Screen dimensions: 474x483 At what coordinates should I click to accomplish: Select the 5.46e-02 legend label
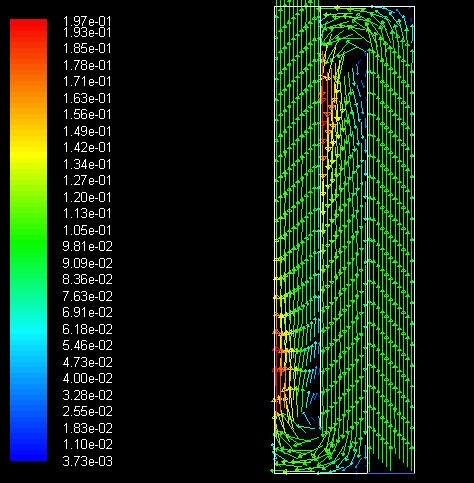click(87, 345)
